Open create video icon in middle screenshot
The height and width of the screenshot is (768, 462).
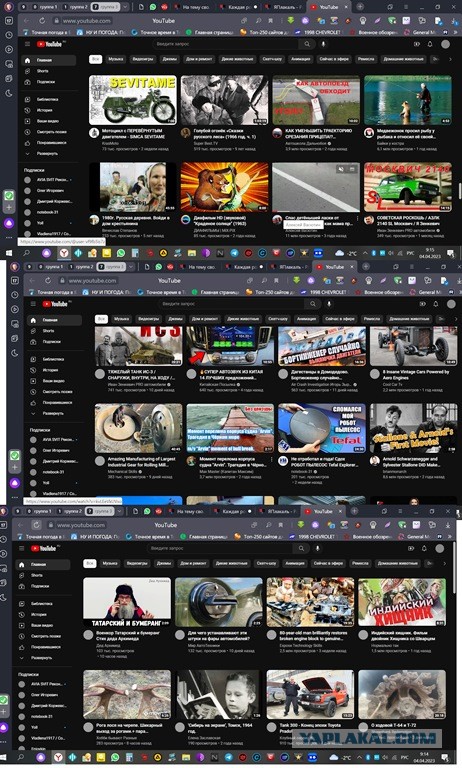point(422,304)
